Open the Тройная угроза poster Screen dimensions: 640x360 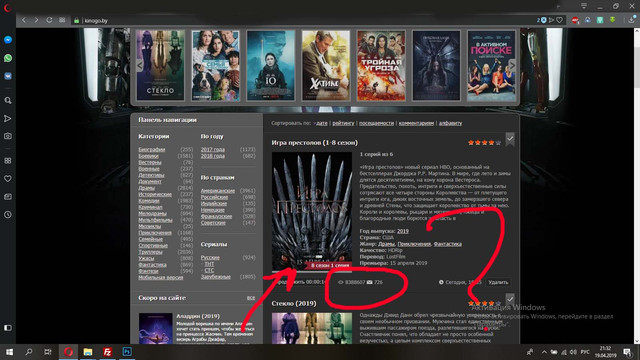(381, 65)
